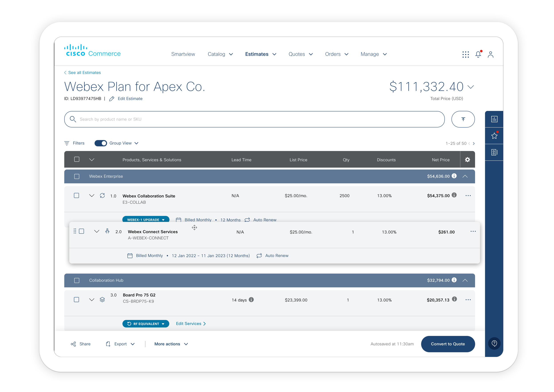554x392 pixels.
Task: Open the star favorites sidebar icon
Action: tap(494, 136)
